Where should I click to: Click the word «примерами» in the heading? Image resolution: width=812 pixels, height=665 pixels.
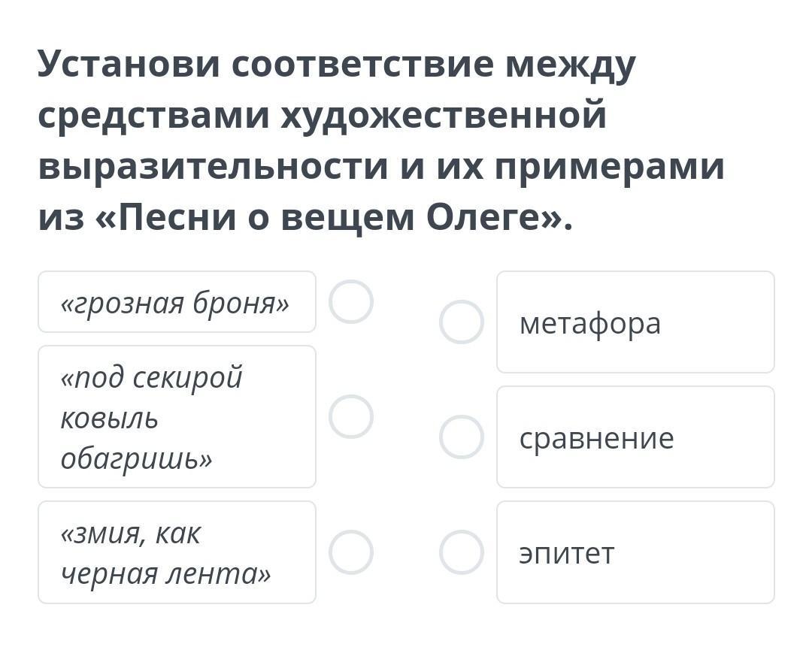[x=609, y=167]
